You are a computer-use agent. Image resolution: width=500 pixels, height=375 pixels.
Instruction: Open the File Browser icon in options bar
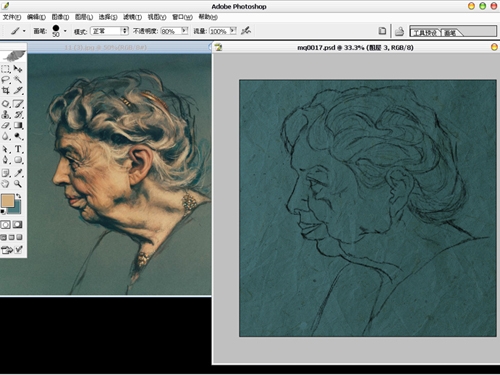[382, 31]
